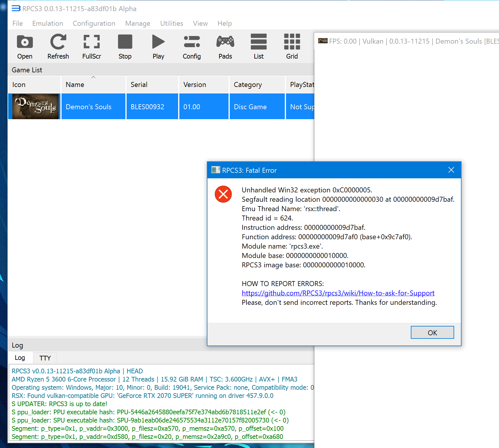Viewport: 499px width, 448px height.
Task: Click the PPU executable hash log line
Action: coord(149,412)
